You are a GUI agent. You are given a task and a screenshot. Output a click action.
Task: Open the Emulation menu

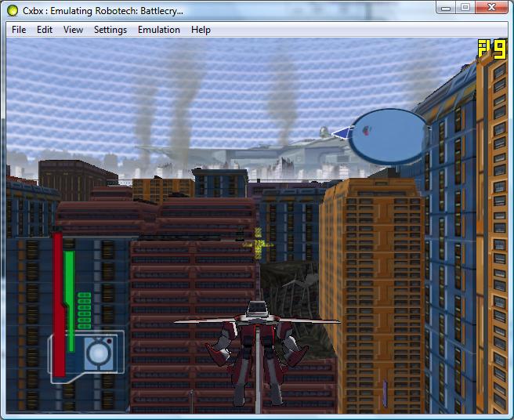(x=158, y=30)
